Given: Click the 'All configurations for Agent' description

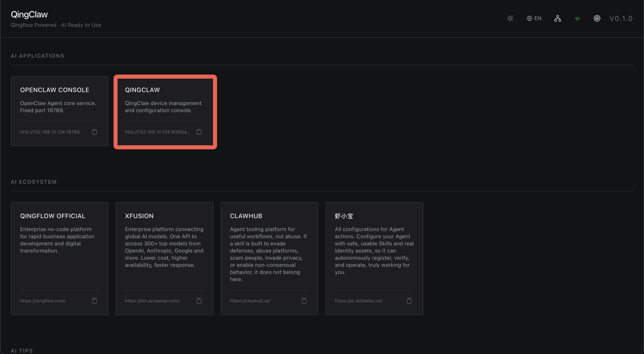Looking at the screenshot, I should pyautogui.click(x=374, y=251).
